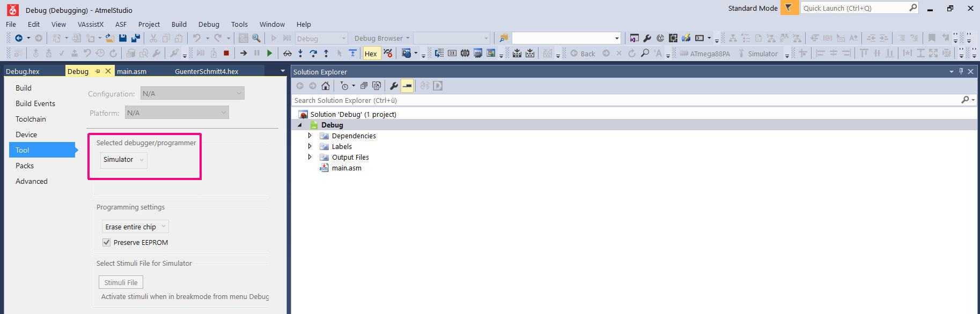Stop debugging with the red square
This screenshot has width=980, height=314.
click(226, 53)
